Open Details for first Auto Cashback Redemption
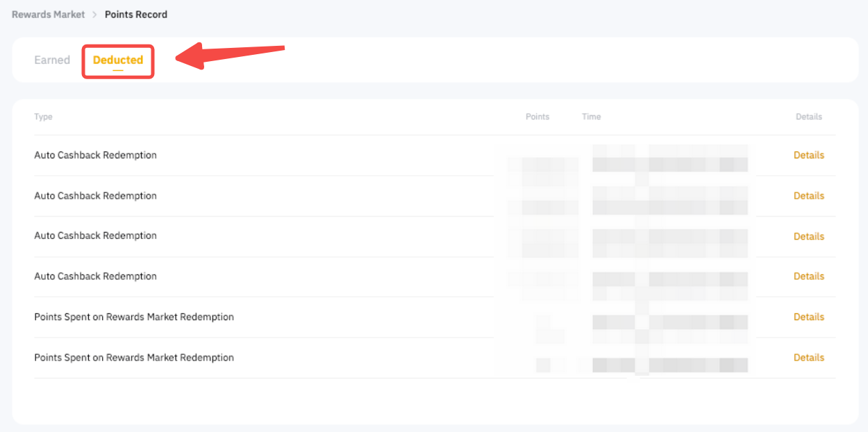This screenshot has height=432, width=868. [x=808, y=156]
